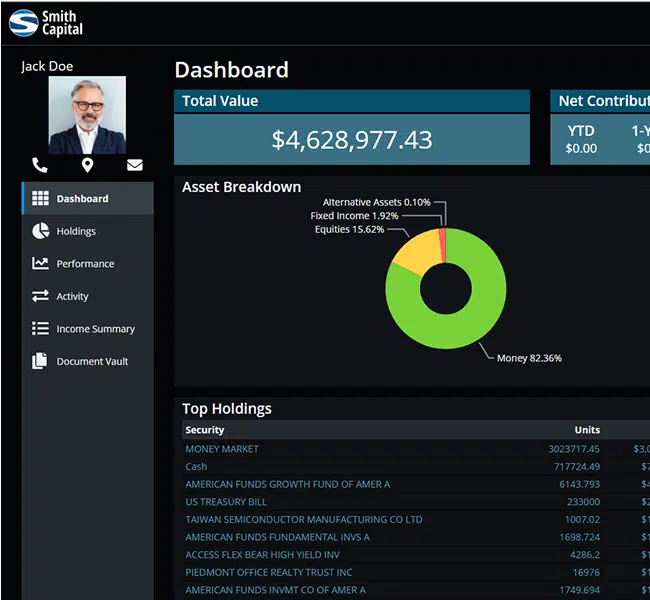Click the Document Vault files icon
The width and height of the screenshot is (650, 600).
click(x=40, y=361)
